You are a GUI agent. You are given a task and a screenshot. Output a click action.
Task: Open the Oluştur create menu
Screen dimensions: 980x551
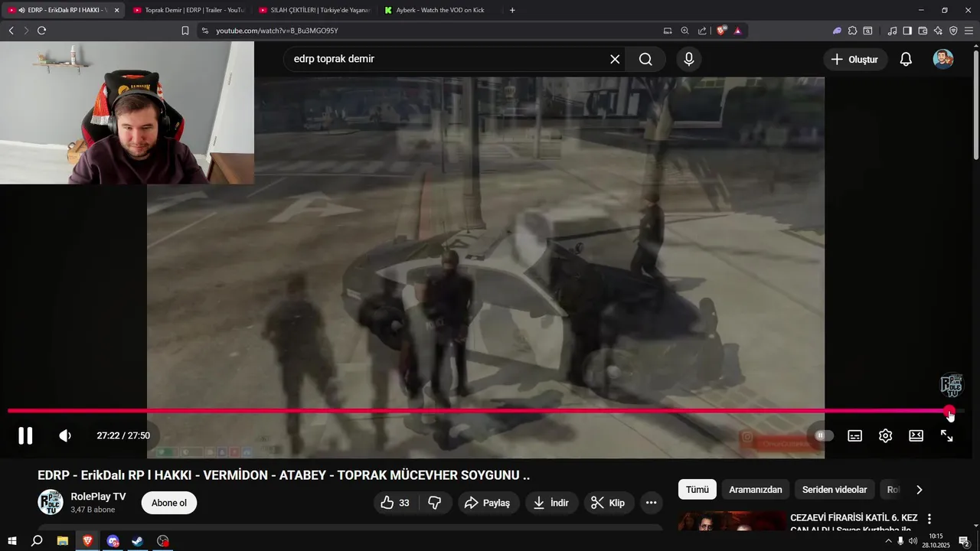click(x=855, y=59)
